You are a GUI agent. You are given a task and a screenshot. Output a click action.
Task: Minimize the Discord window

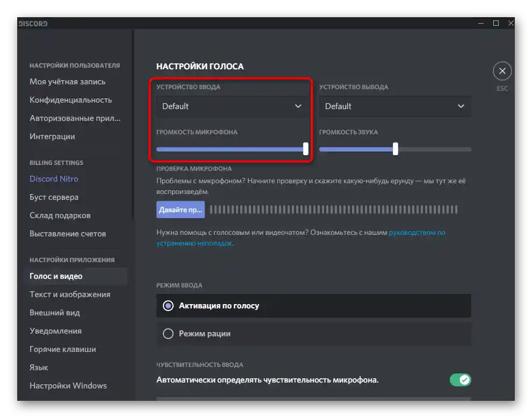[481, 23]
